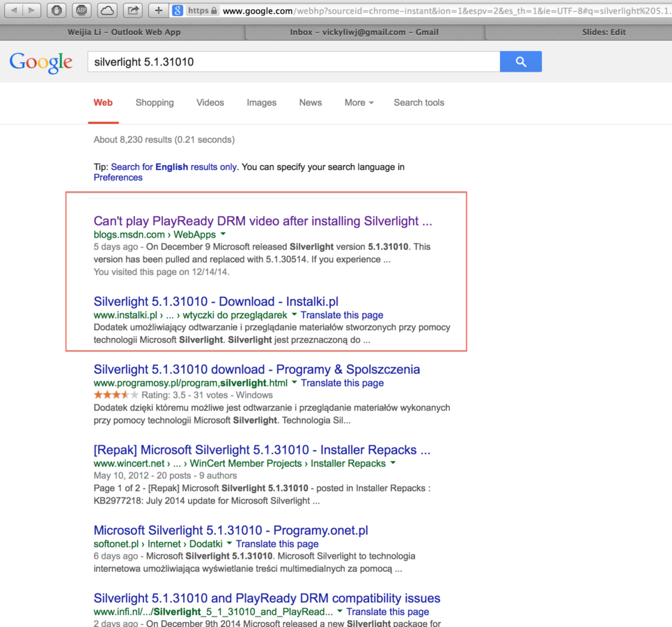Click Search for English results only link
The image size is (672, 627).
(x=173, y=167)
